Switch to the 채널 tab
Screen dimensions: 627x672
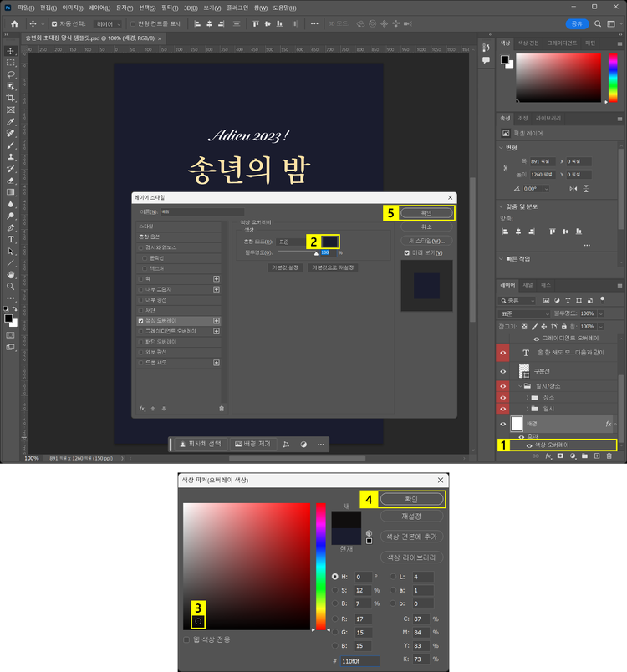point(528,285)
